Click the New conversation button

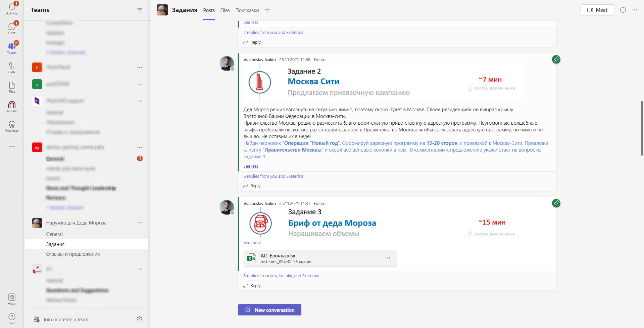click(269, 310)
